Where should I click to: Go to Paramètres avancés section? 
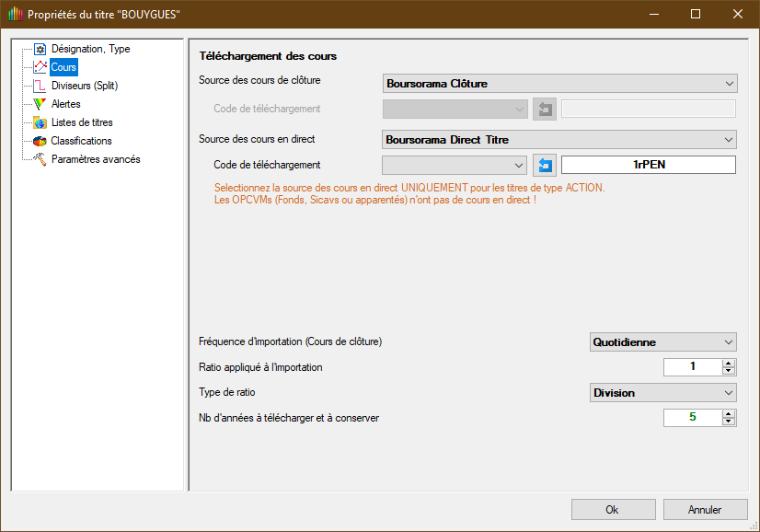tap(96, 159)
